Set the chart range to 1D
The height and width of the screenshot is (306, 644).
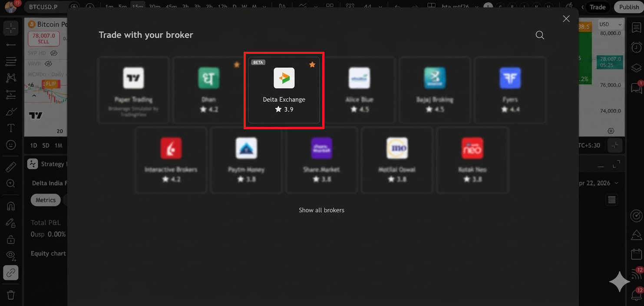33,146
